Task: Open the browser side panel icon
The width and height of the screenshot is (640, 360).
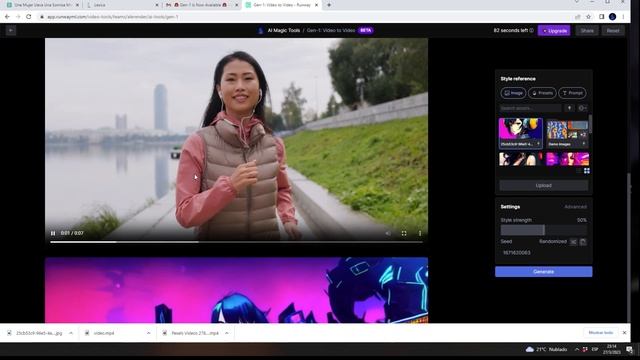Action: point(602,17)
